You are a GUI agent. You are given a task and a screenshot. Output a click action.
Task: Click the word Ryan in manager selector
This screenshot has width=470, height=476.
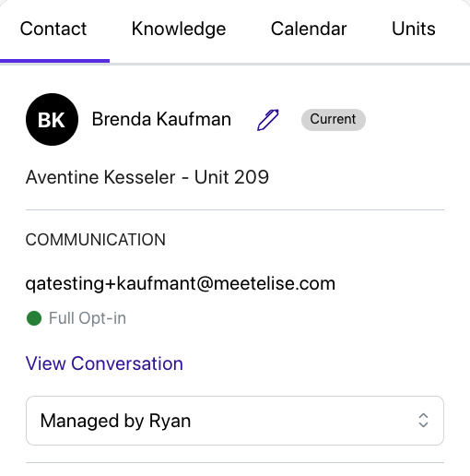[170, 421]
